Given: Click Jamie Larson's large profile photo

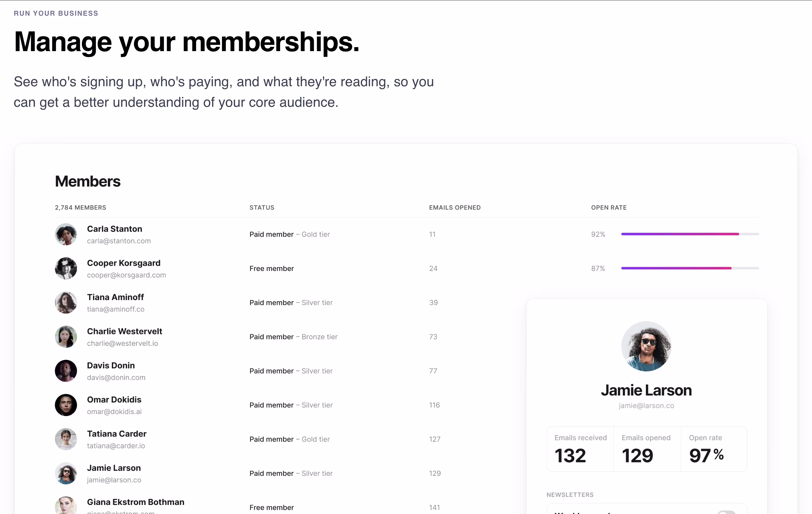Looking at the screenshot, I should [646, 346].
